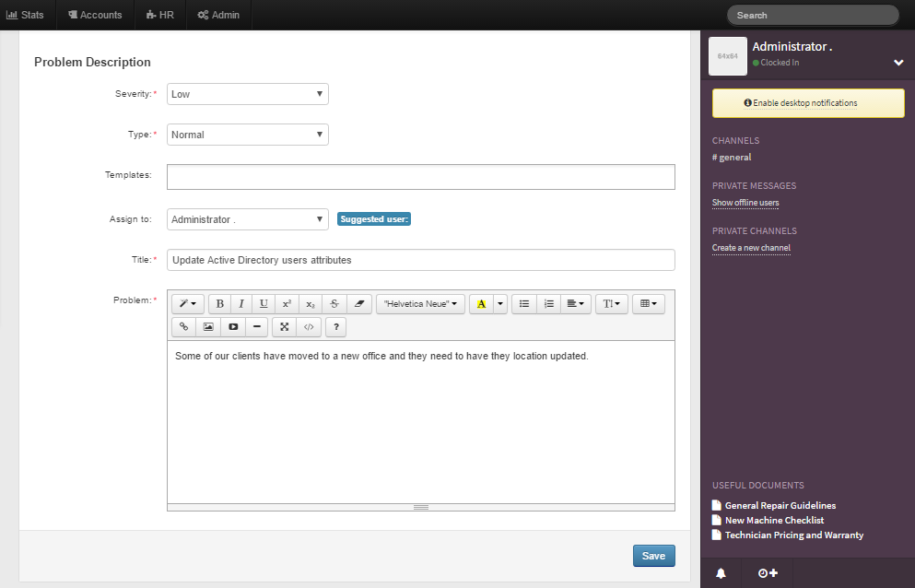
Task: Click the insert picture icon
Action: [x=208, y=326]
